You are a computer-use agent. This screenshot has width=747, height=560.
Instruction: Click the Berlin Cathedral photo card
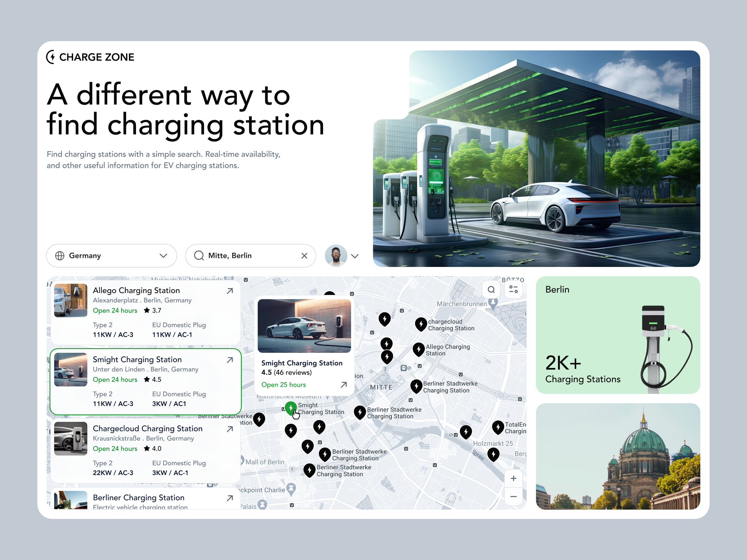618,456
